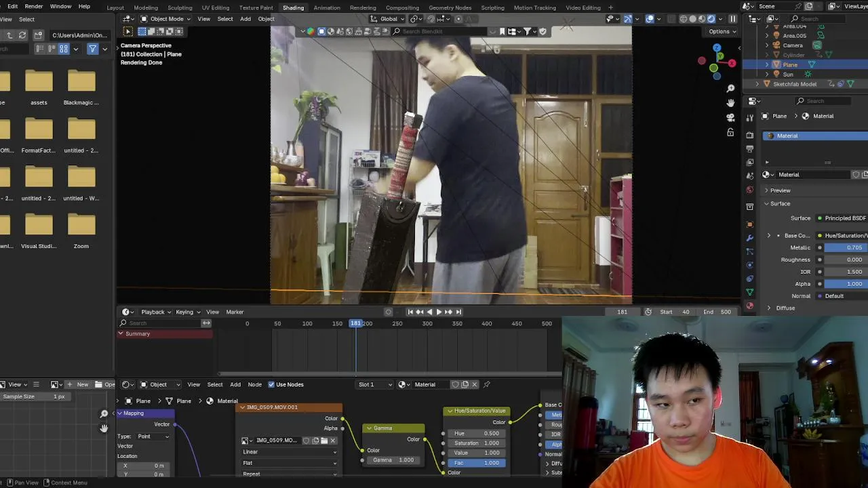Click the lock camera to view icon
Screen dimensions: 868x488
pyautogui.click(x=730, y=132)
